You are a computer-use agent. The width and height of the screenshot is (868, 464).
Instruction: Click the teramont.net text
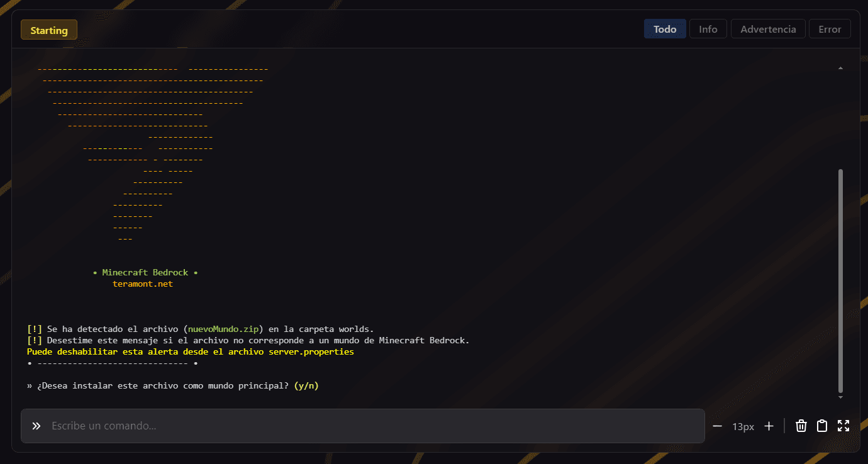click(143, 284)
